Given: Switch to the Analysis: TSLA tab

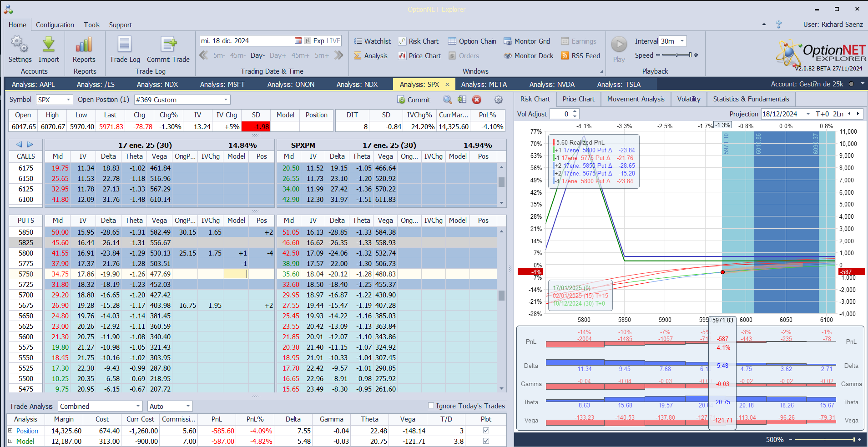Looking at the screenshot, I should point(619,85).
